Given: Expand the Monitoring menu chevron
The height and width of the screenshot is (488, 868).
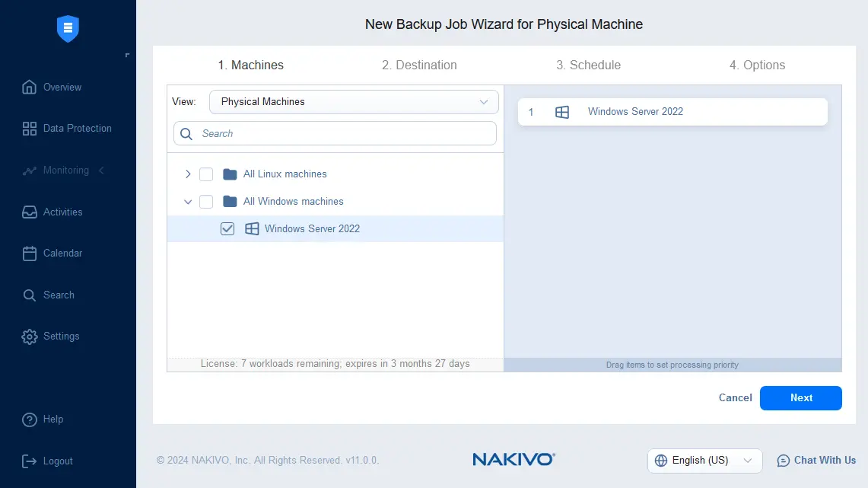Looking at the screenshot, I should click(x=101, y=171).
